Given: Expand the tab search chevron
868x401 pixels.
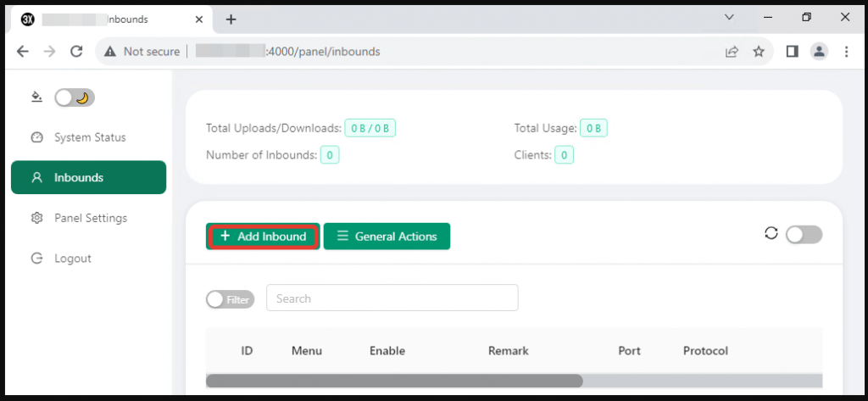Looking at the screenshot, I should click(x=728, y=18).
